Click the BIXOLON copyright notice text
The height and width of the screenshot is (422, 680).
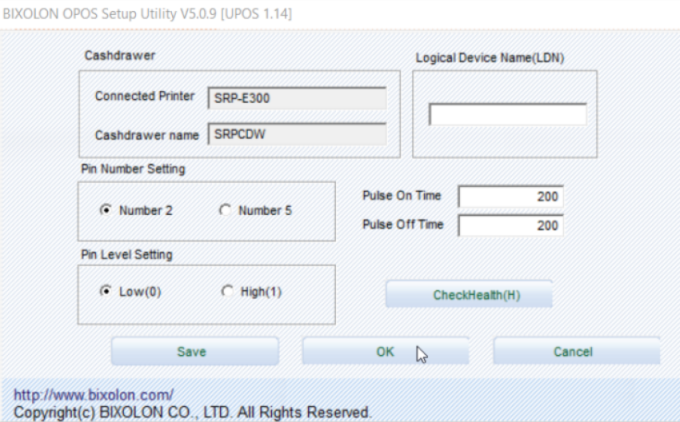tap(193, 412)
